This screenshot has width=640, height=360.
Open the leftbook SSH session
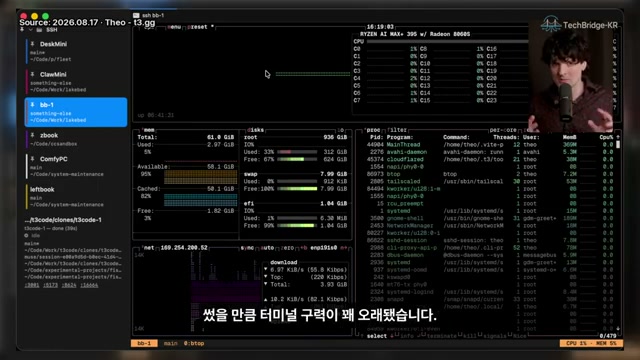coord(76,197)
